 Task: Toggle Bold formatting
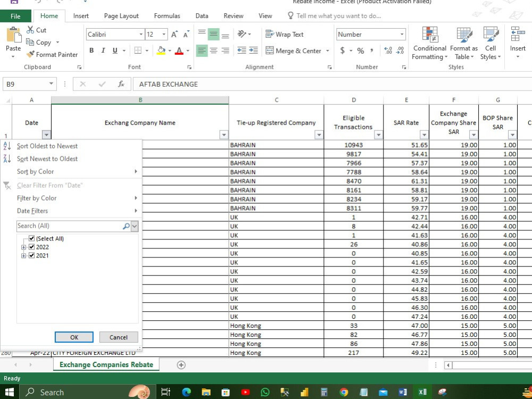pos(92,51)
